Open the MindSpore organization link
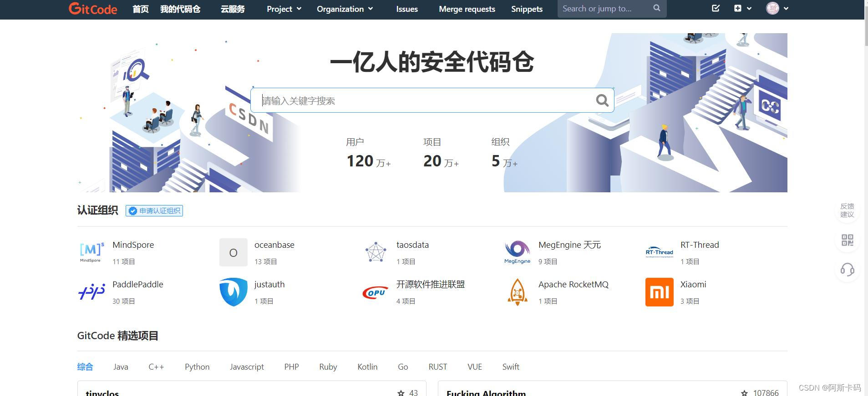Image resolution: width=868 pixels, height=396 pixels. pos(133,245)
